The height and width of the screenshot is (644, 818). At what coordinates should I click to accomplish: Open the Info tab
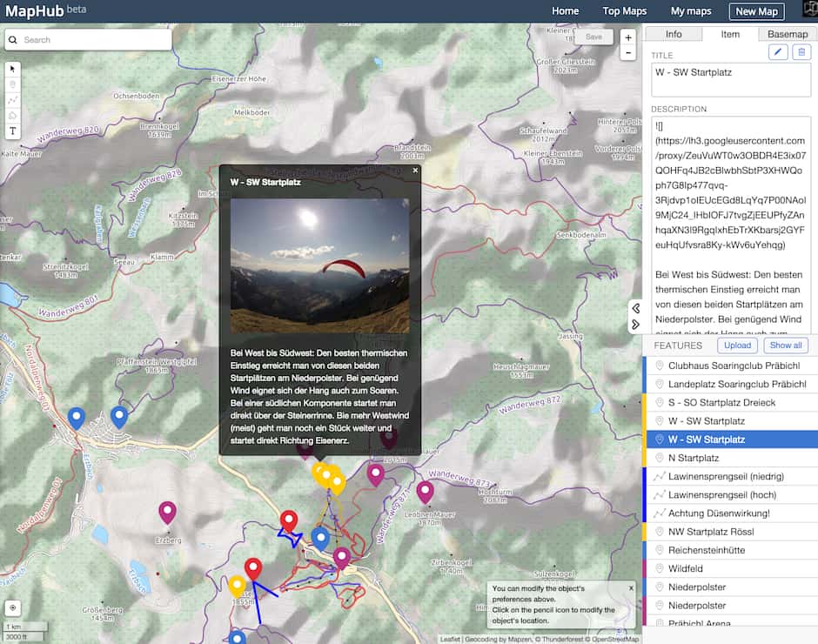[x=674, y=34]
